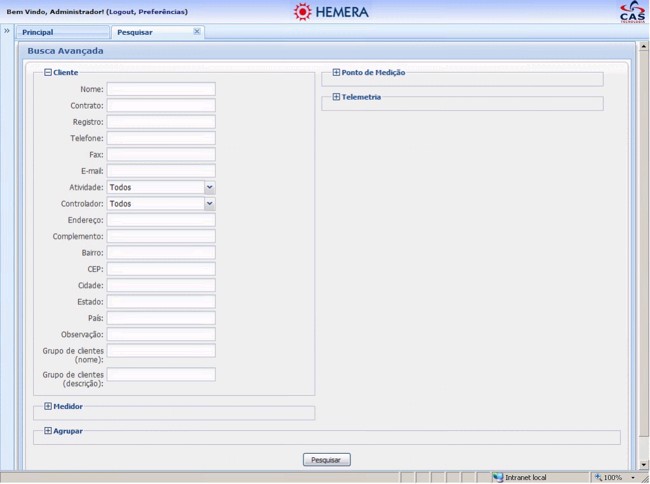Open the Atividade dropdown
The width and height of the screenshot is (650, 484).
pos(209,187)
